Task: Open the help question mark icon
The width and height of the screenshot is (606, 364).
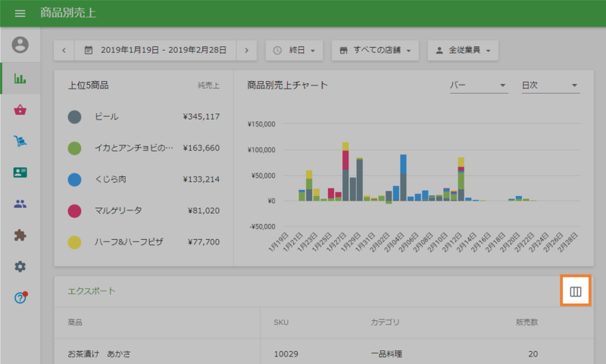Action: [20, 298]
